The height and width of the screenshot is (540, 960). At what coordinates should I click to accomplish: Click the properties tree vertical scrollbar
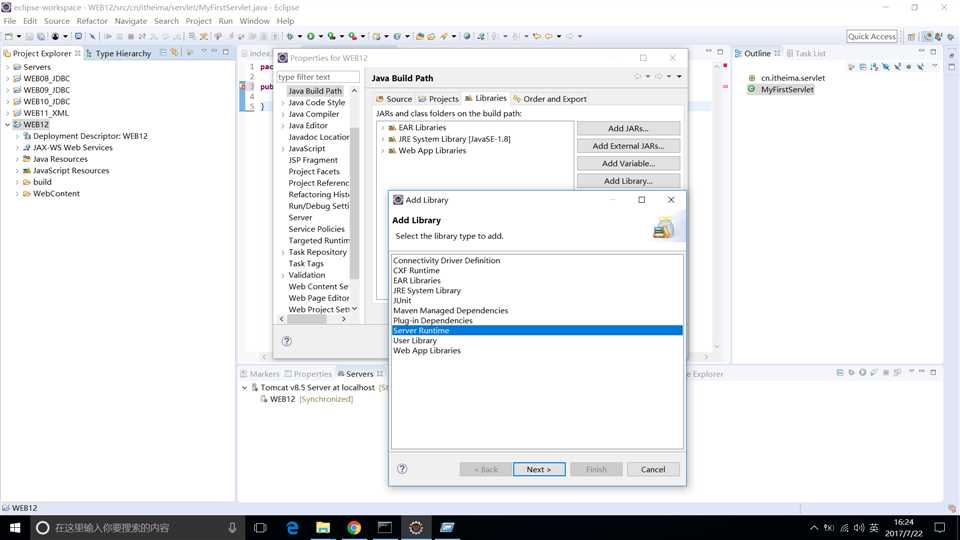click(354, 202)
